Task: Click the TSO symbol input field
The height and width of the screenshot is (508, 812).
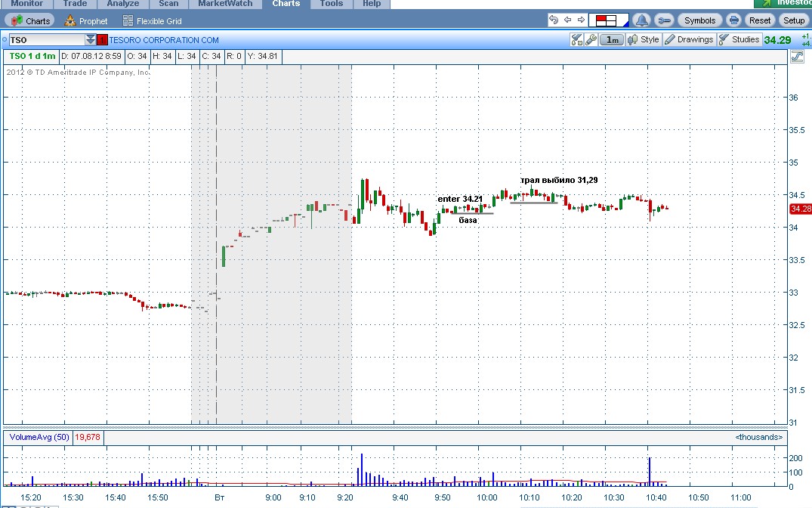Action: (47, 40)
